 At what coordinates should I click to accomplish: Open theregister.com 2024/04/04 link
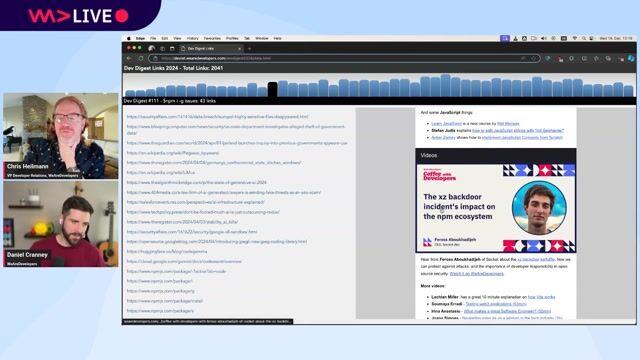click(214, 163)
